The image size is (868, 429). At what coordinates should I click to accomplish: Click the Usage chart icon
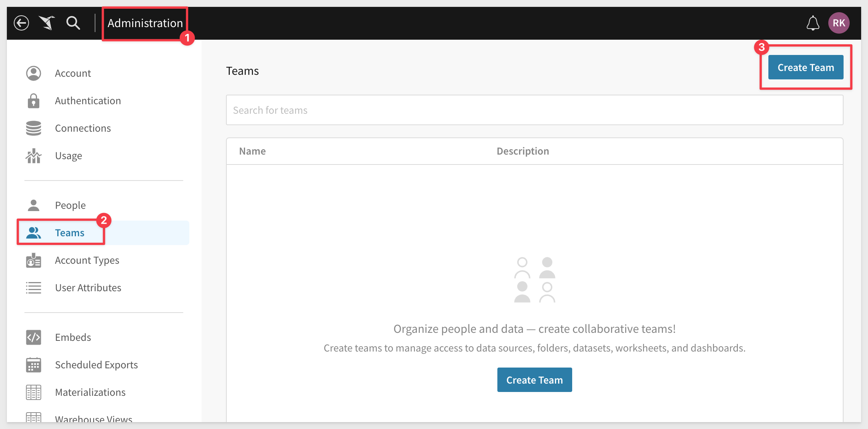click(x=34, y=156)
